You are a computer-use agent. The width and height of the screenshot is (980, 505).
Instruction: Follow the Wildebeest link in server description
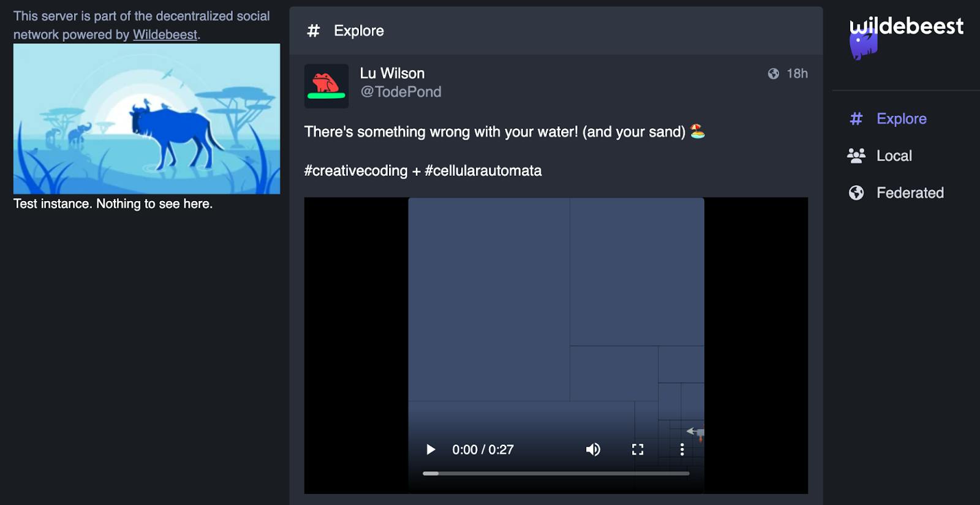[165, 34]
